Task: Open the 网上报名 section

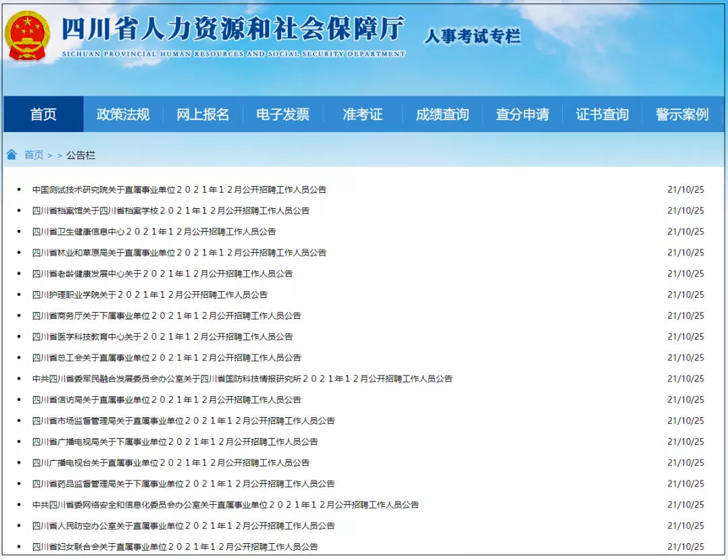Action: click(202, 115)
